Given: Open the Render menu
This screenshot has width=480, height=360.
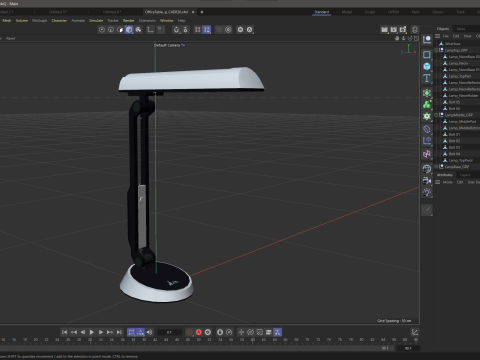Looking at the screenshot, I should (128, 21).
